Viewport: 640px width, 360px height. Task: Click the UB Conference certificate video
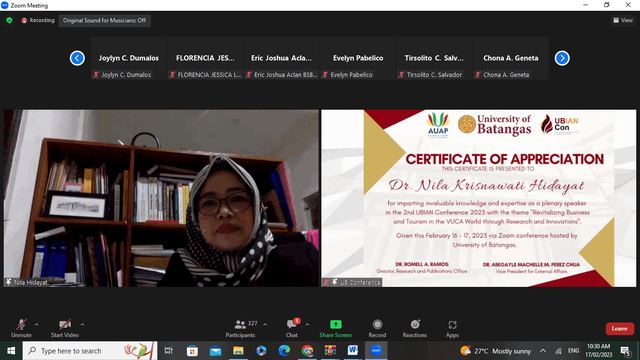pyautogui.click(x=478, y=198)
